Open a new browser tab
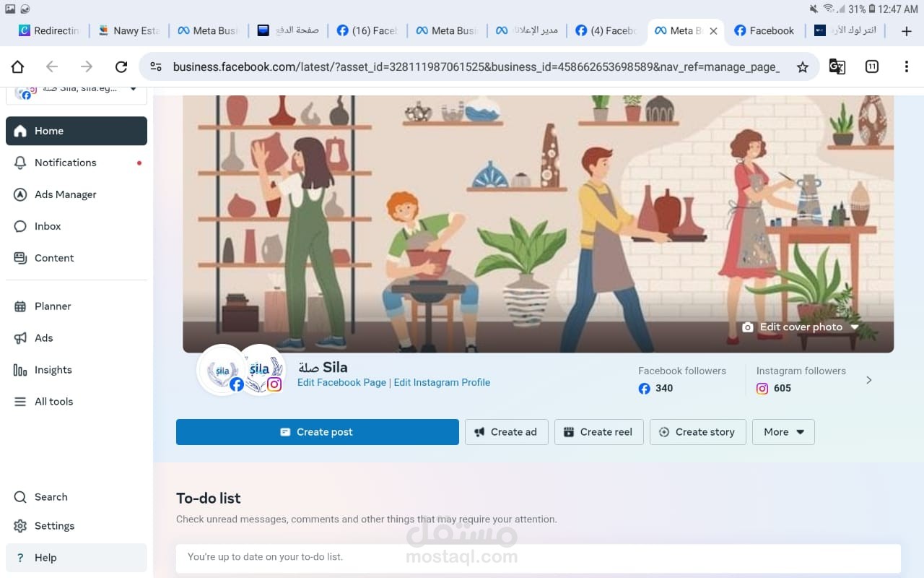Screen dimensions: 924x578 coord(907,31)
